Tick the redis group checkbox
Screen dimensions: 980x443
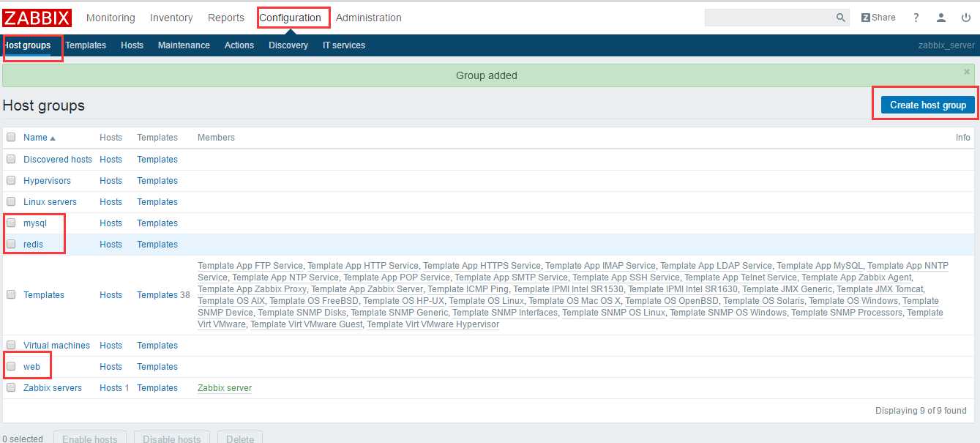[x=11, y=244]
